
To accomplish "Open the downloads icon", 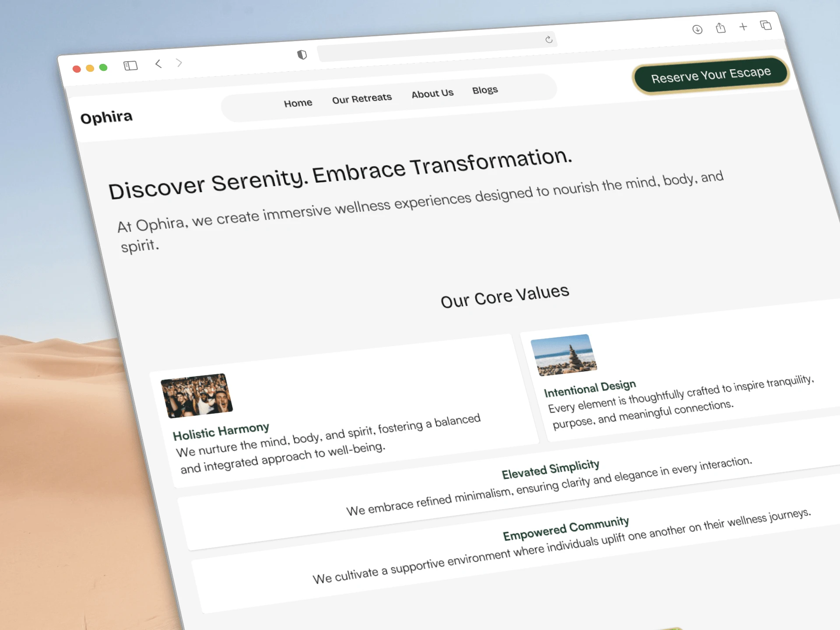I will 697,29.
